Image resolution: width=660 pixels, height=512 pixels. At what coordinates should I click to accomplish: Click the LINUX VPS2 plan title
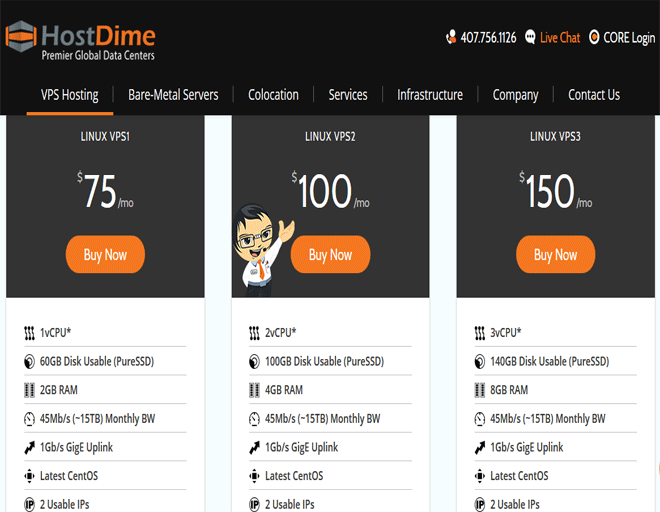[330, 136]
